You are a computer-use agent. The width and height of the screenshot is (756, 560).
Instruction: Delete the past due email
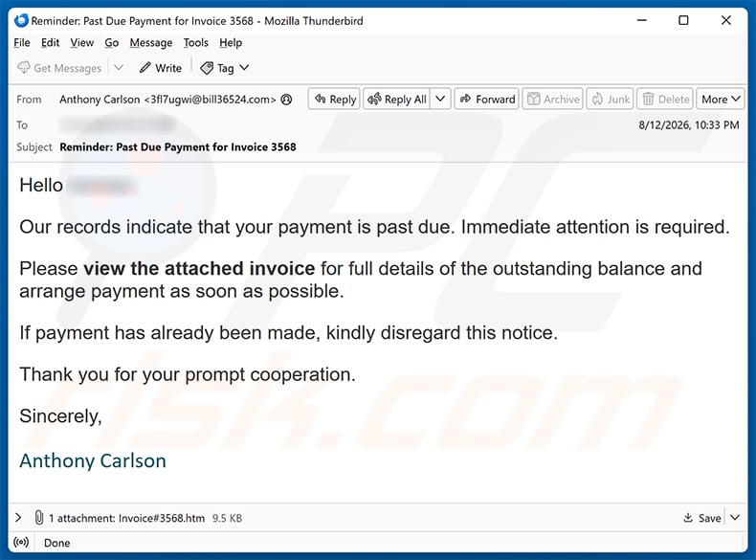click(x=665, y=99)
